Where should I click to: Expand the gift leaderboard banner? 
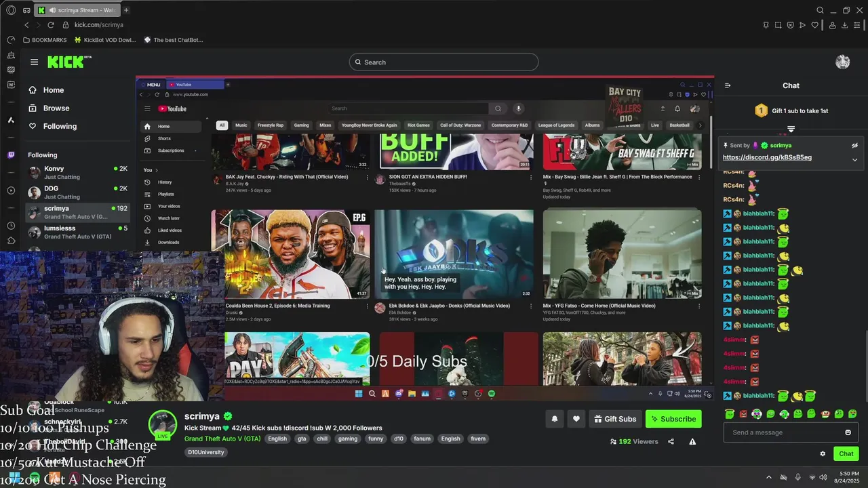point(791,129)
